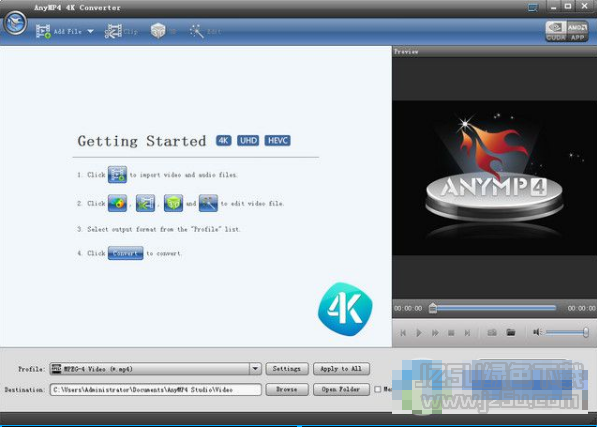Image resolution: width=597 pixels, height=427 pixels.
Task: Open the Clip tool in the toolbar
Action: click(121, 31)
